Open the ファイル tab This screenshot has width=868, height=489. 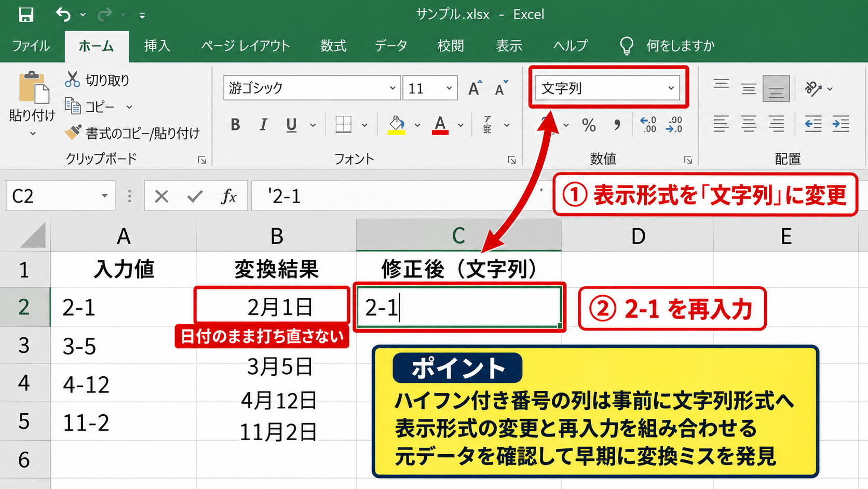(31, 46)
